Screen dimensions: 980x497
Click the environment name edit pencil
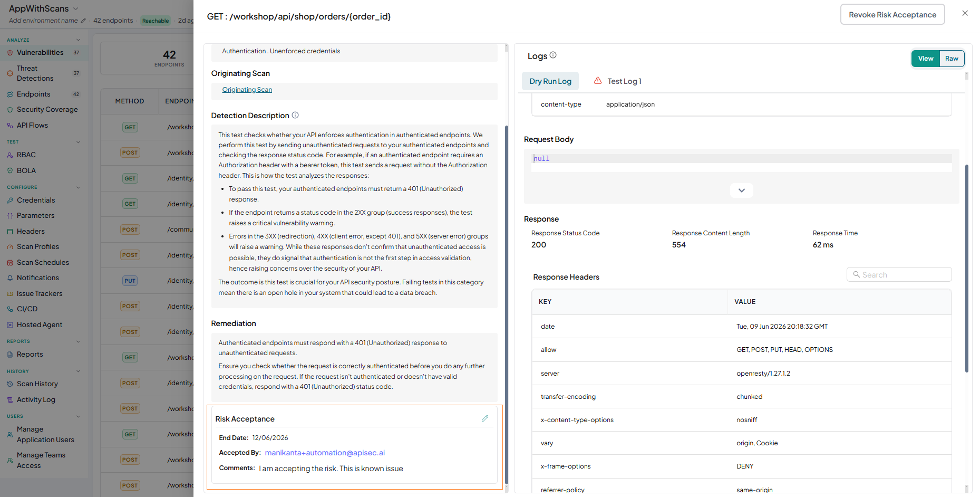click(x=83, y=21)
